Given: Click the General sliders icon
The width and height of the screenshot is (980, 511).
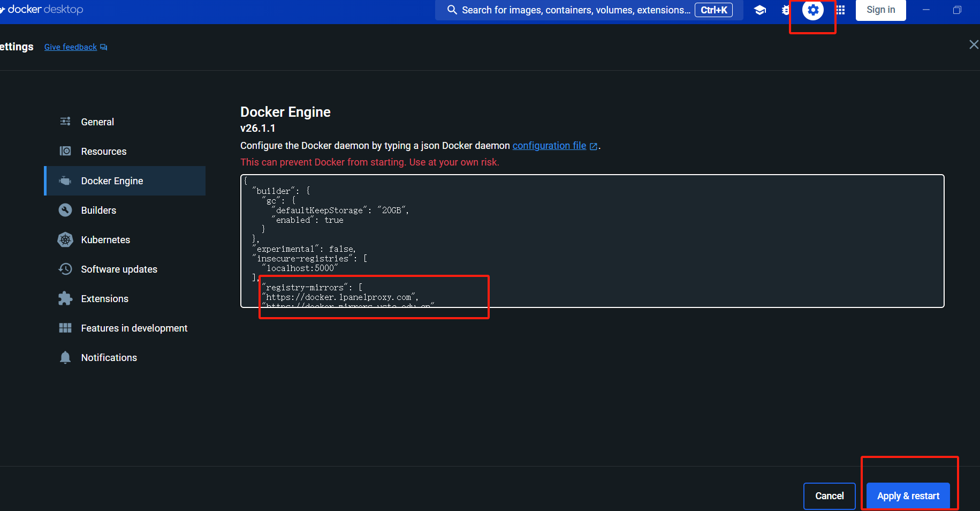Looking at the screenshot, I should [x=65, y=122].
